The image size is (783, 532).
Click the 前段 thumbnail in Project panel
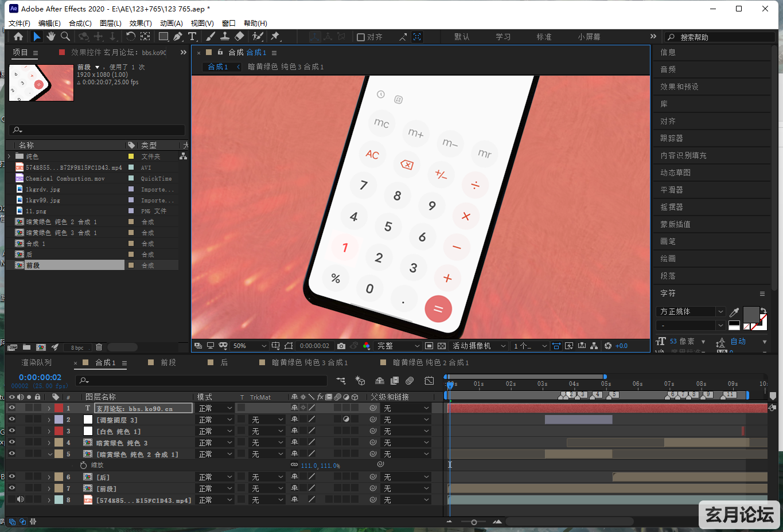(x=41, y=83)
